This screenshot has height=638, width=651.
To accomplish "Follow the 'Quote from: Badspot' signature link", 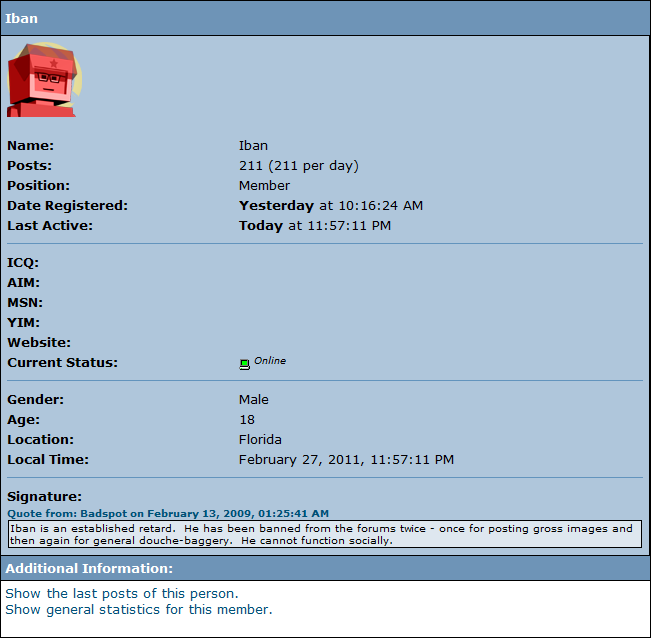I will point(168,513).
